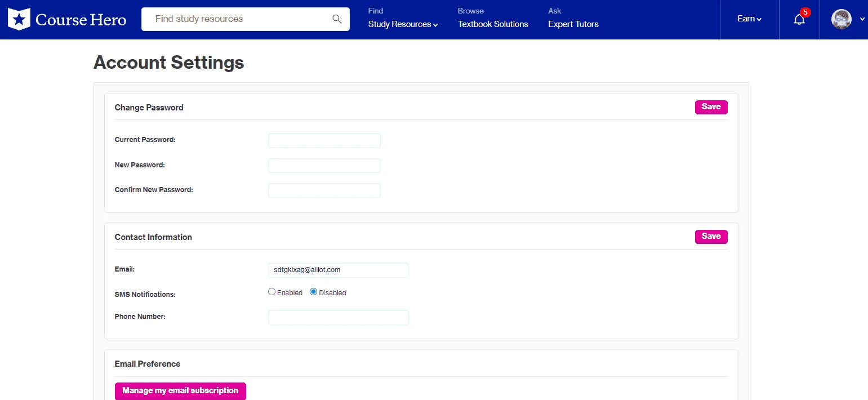Click the SMS Notifications label
Screen dimensions: 868x400
tap(145, 294)
